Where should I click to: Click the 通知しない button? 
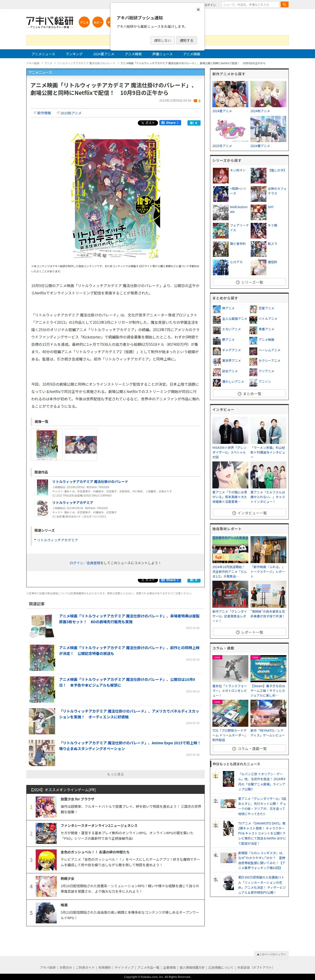click(163, 40)
